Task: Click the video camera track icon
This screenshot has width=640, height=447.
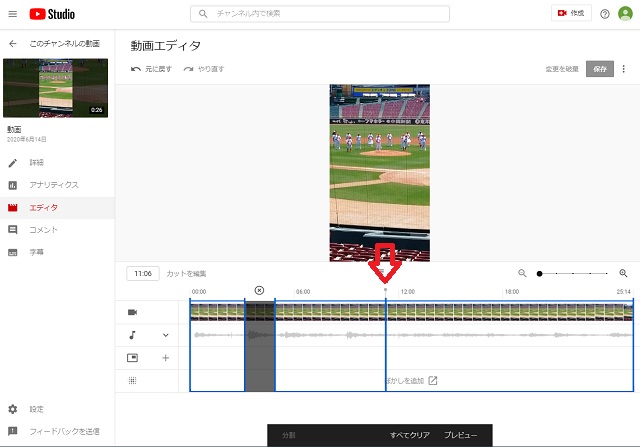Action: 132,312
